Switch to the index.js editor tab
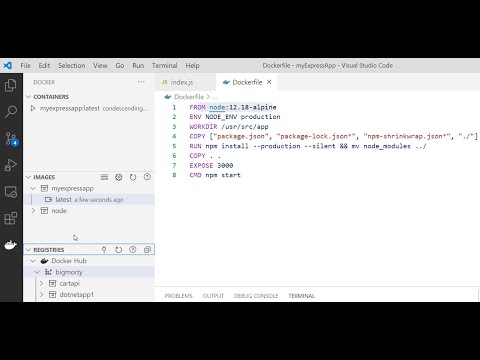The width and height of the screenshot is (480, 360). click(x=185, y=82)
